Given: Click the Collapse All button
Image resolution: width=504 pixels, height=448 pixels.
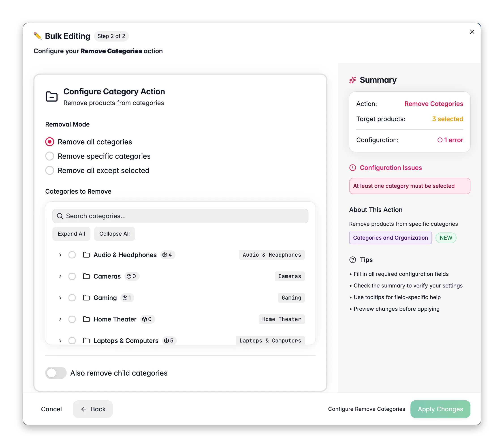Looking at the screenshot, I should coord(114,234).
